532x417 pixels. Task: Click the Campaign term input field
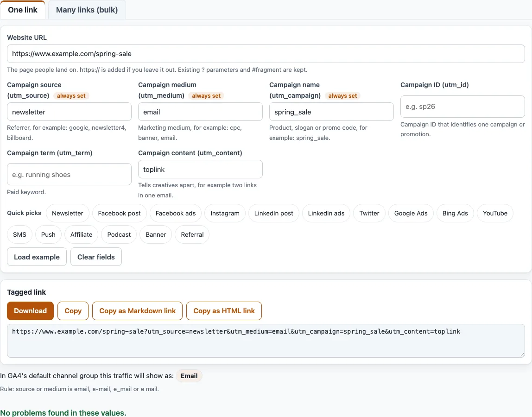coord(69,174)
